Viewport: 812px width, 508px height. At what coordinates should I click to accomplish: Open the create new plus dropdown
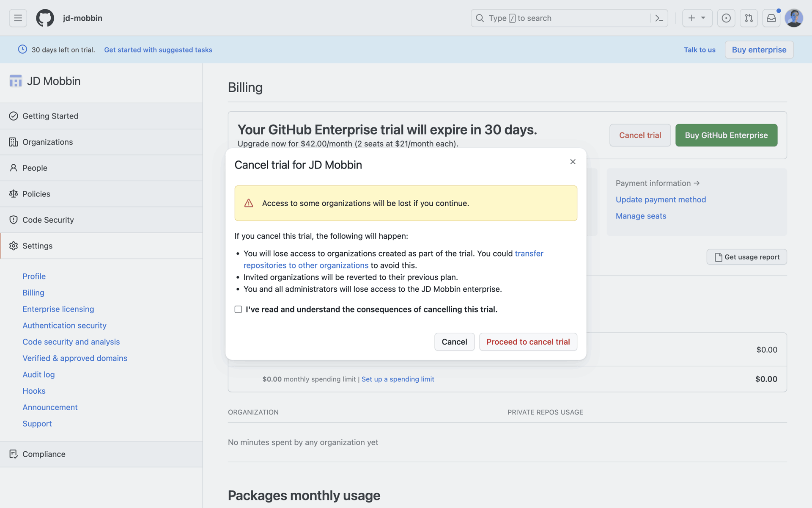click(697, 18)
